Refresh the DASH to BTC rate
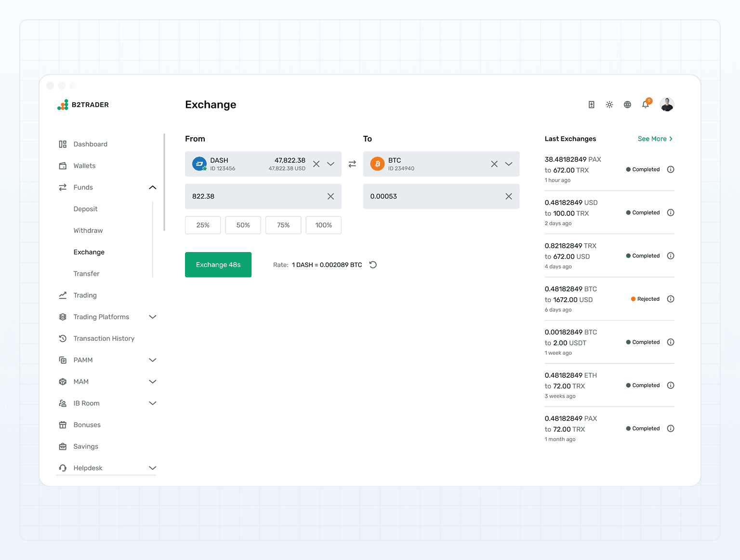740x560 pixels. click(373, 265)
